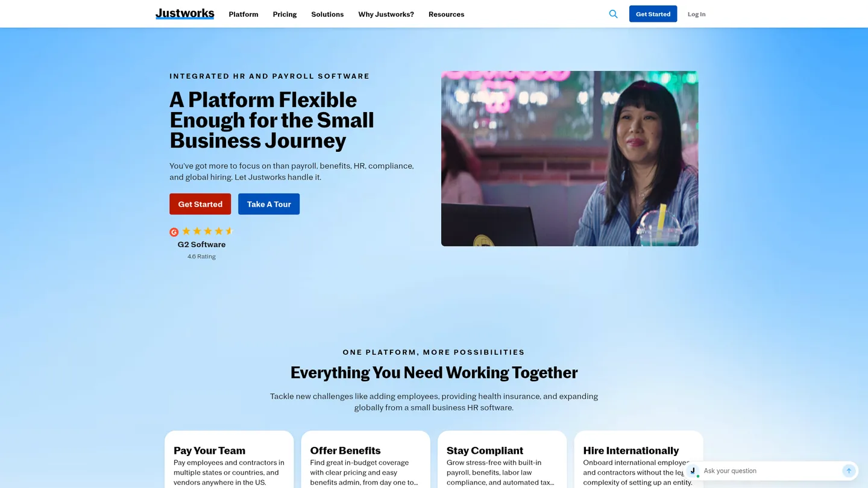The image size is (868, 488).
Task: Open the Resources menu
Action: click(x=446, y=14)
